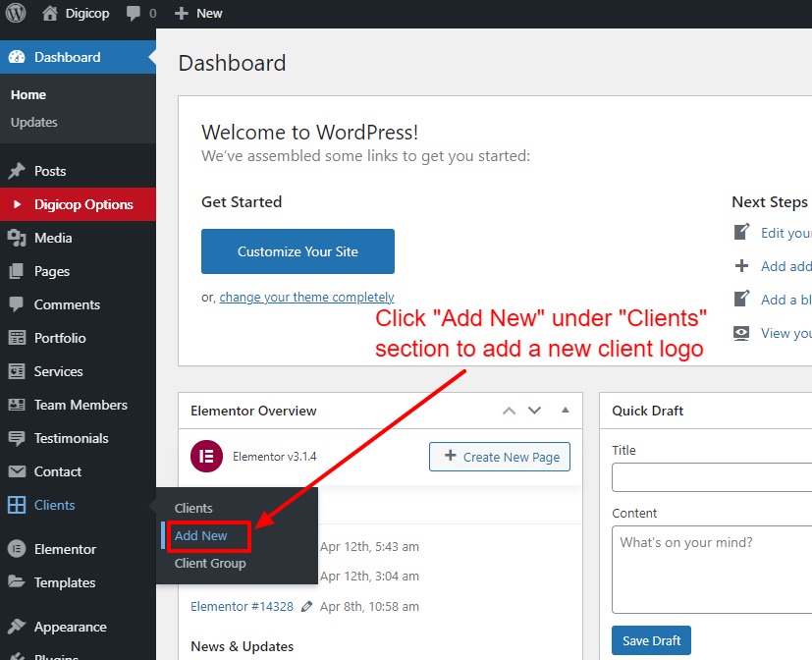Follow the change your theme completely link

306,298
